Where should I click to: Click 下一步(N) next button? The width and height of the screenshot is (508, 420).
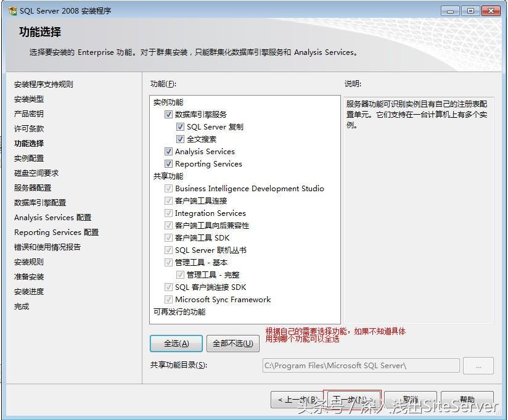pos(353,400)
